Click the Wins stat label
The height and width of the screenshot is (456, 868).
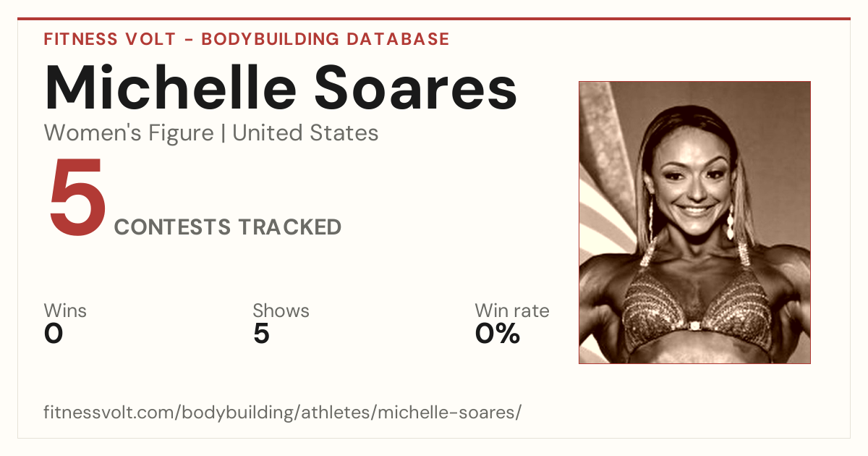pyautogui.click(x=65, y=311)
